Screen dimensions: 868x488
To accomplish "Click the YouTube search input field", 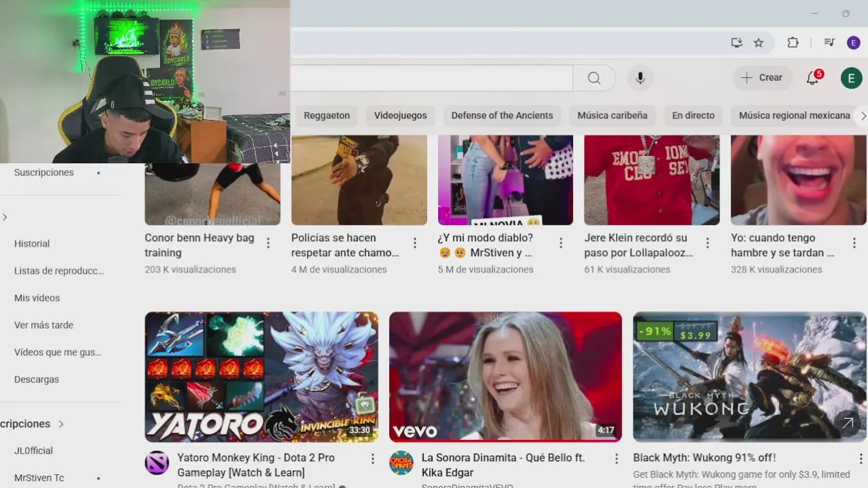I will 431,78.
